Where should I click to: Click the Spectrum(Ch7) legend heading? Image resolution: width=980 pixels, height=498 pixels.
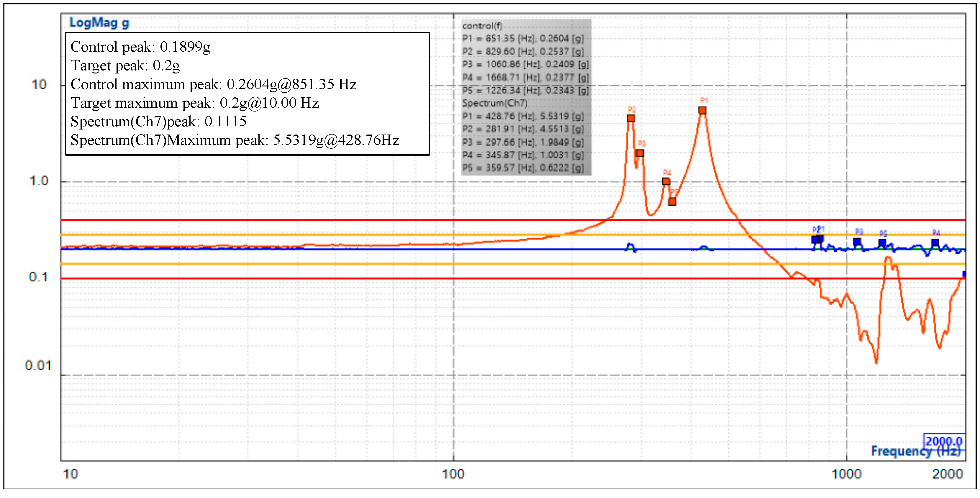point(494,103)
